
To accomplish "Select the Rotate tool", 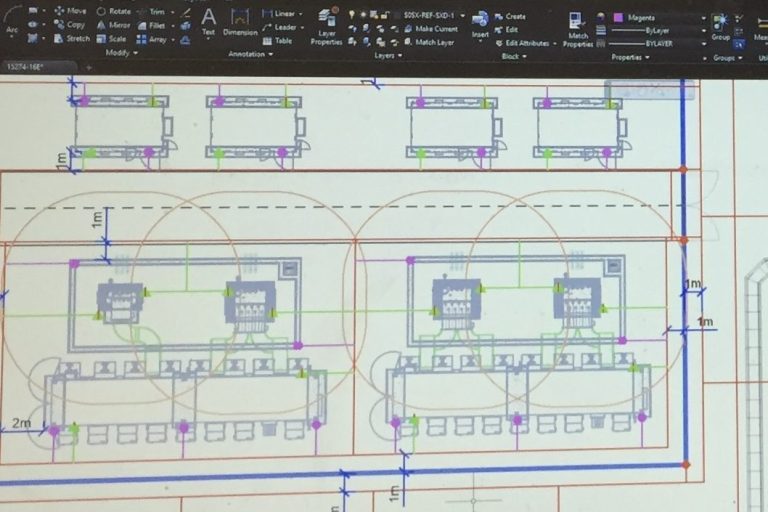I will pyautogui.click(x=113, y=11).
